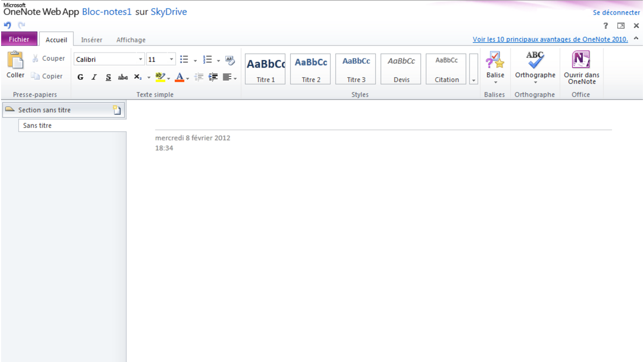644x362 pixels.
Task: Add a new page in section
Action: click(116, 110)
